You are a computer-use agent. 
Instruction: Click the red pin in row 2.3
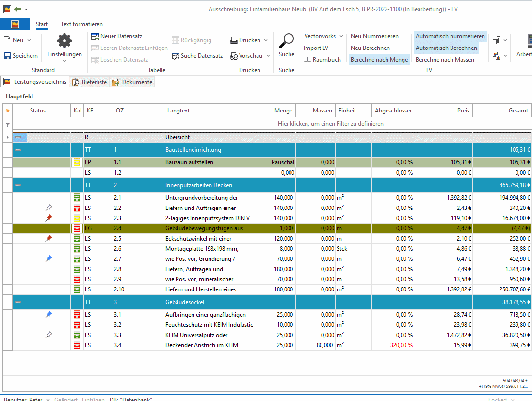click(49, 218)
